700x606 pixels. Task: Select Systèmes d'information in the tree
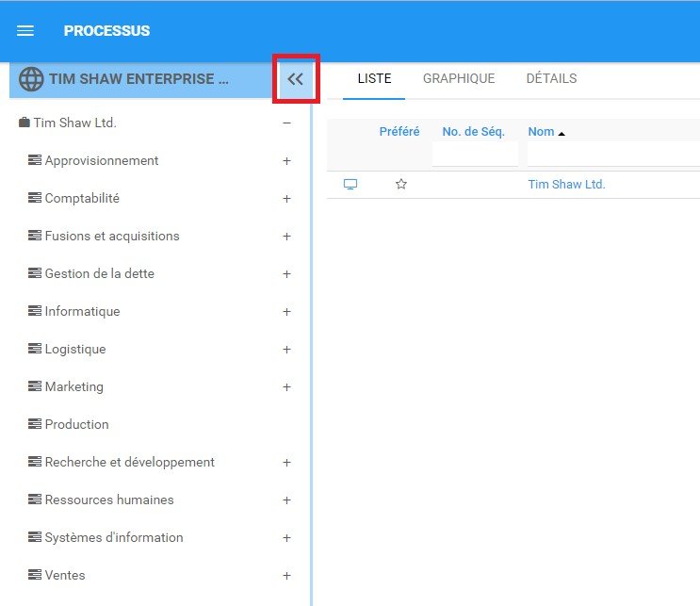pos(114,537)
